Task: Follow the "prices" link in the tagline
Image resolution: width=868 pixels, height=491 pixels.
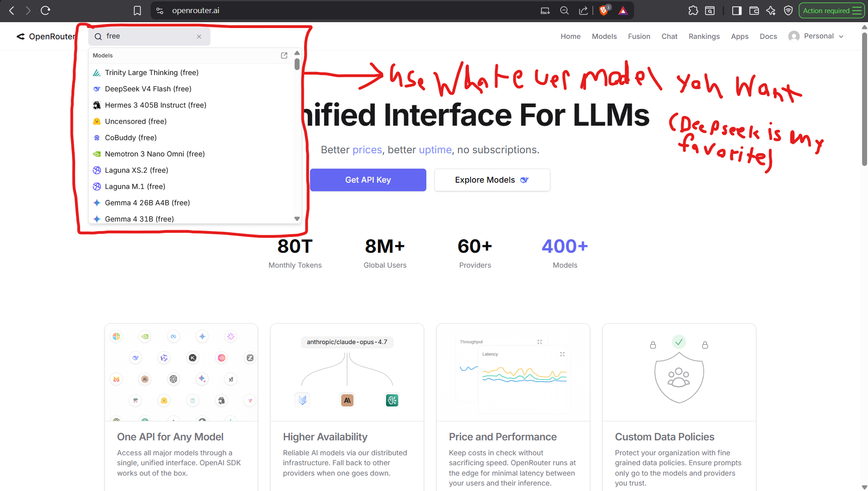Action: point(367,150)
